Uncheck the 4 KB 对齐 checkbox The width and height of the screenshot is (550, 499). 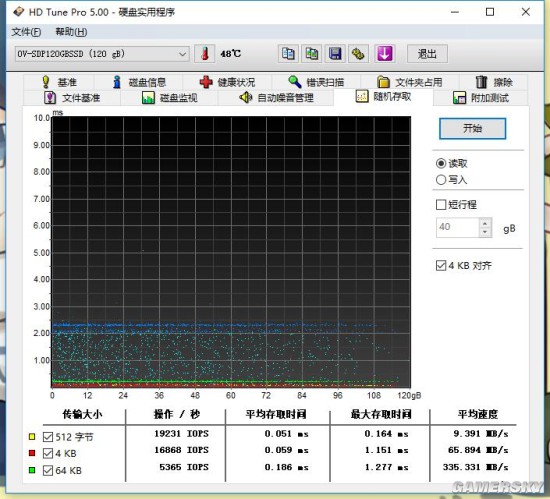[x=463, y=265]
